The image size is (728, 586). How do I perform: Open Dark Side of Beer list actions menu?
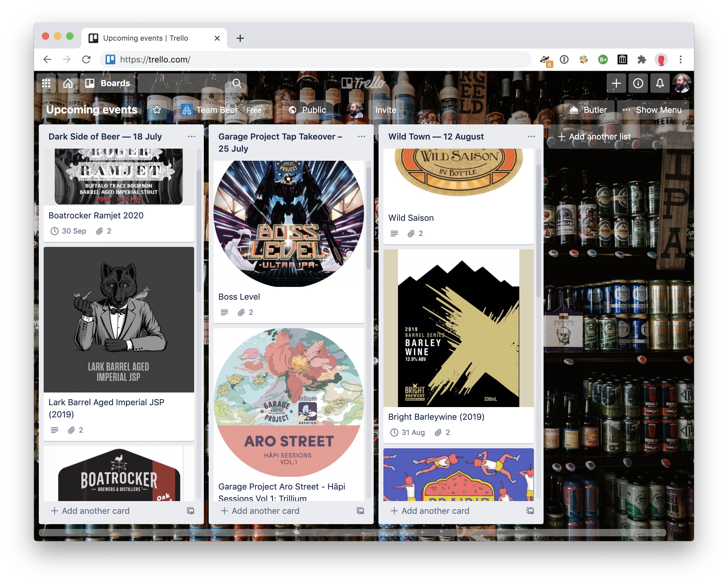click(x=191, y=136)
